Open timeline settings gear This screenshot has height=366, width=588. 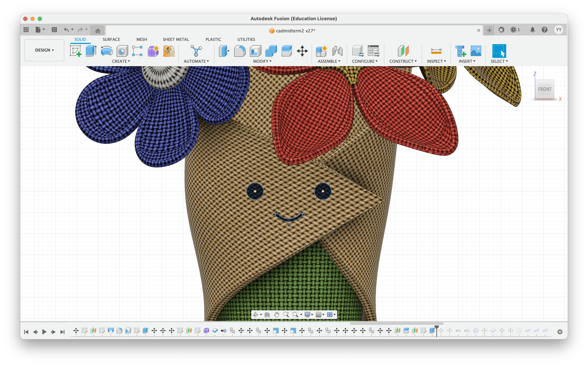tap(560, 332)
